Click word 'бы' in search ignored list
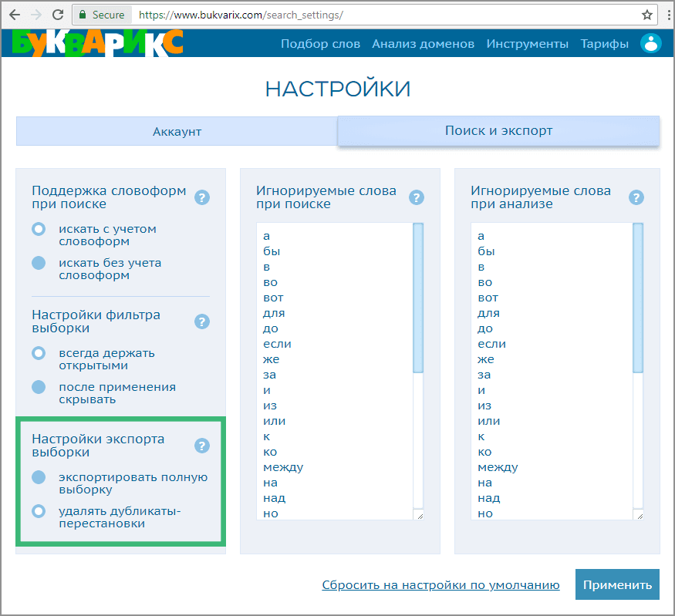 click(x=272, y=251)
